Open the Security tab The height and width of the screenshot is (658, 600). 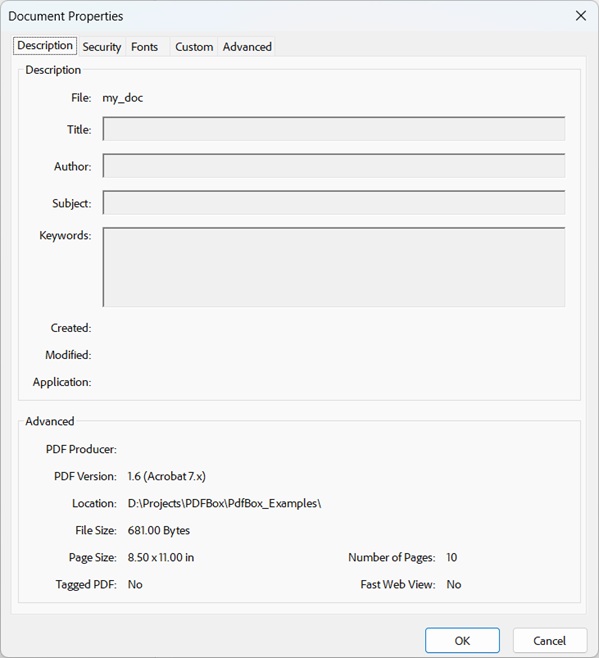102,47
